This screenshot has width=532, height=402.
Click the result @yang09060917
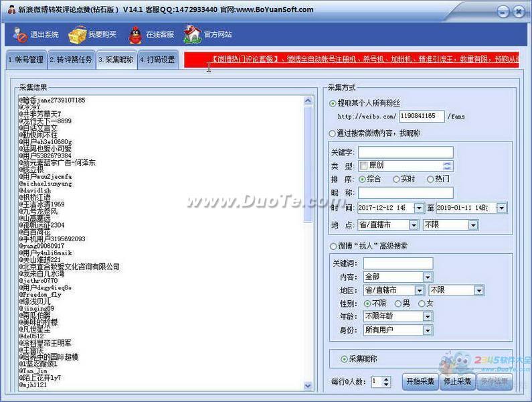[x=41, y=246]
